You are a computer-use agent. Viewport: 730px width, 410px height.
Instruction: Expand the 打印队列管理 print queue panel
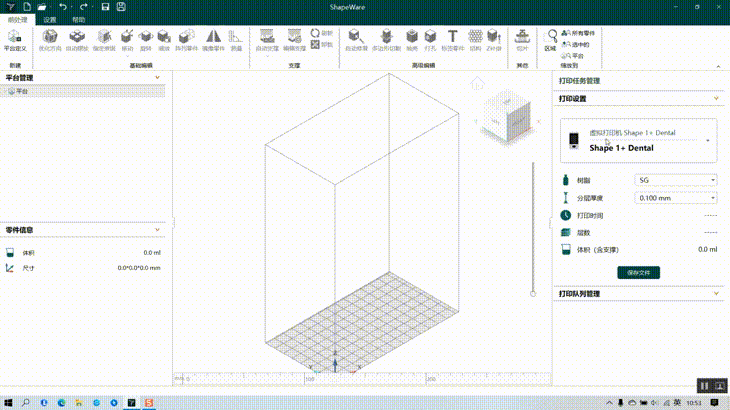pyautogui.click(x=716, y=294)
